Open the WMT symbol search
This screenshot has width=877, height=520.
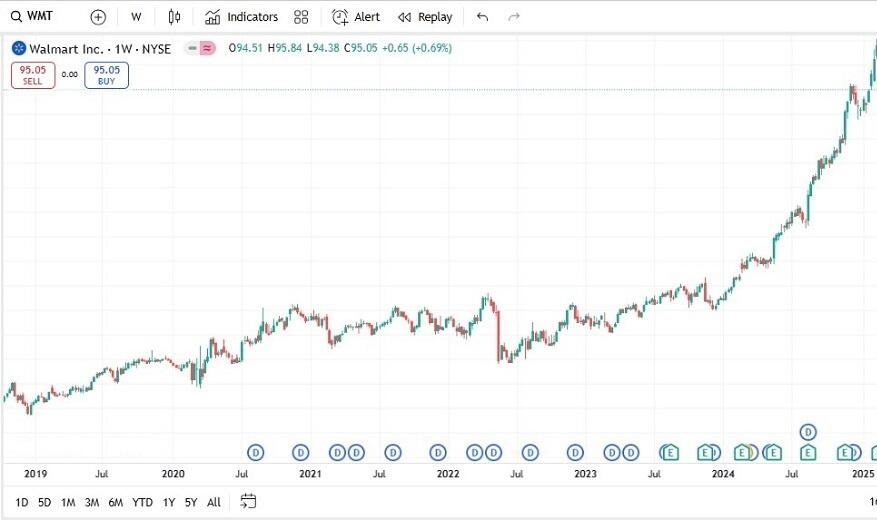click(x=34, y=16)
